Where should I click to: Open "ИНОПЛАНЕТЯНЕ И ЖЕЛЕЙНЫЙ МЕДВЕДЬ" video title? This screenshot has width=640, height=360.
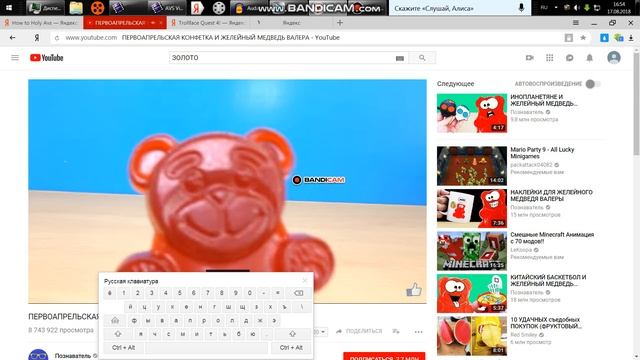click(544, 100)
